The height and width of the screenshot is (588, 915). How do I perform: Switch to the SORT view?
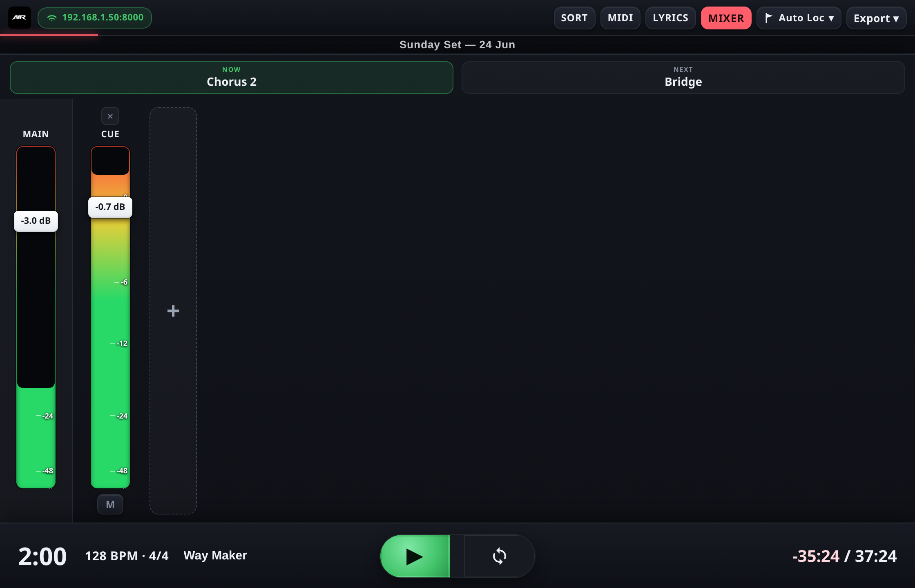click(x=574, y=18)
